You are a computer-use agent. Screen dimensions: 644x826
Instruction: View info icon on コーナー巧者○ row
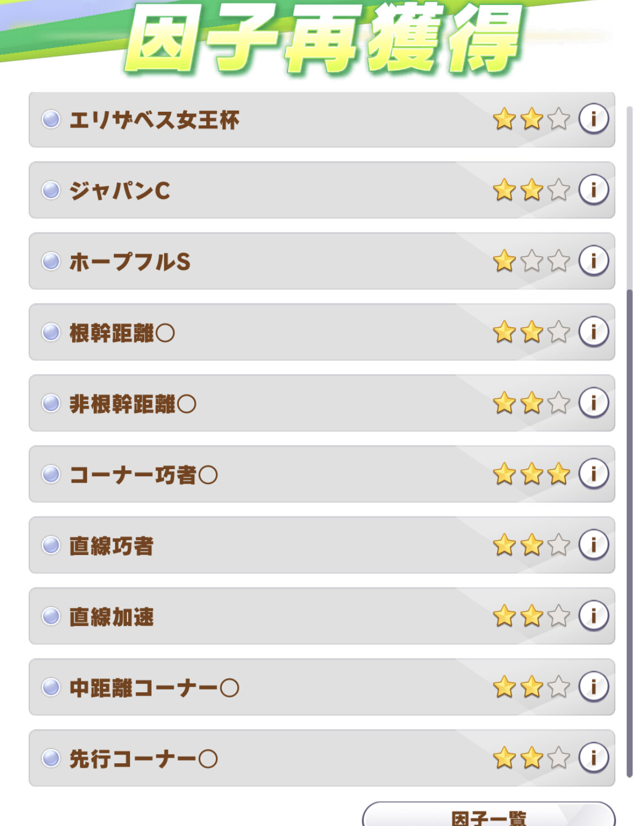tap(593, 474)
